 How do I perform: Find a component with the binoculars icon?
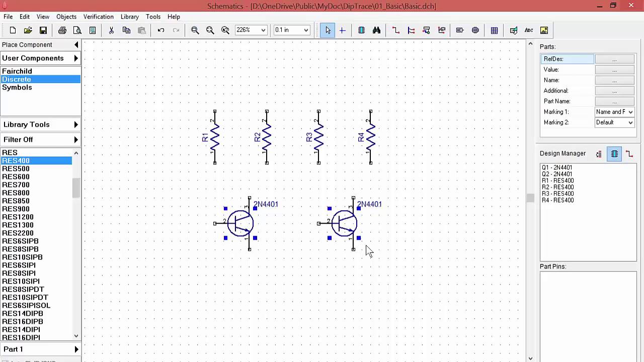(x=376, y=30)
